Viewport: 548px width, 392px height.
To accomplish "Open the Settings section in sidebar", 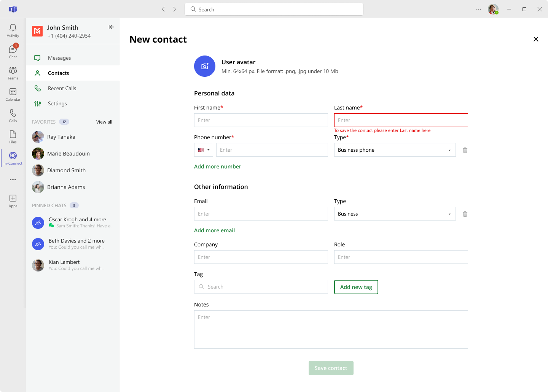I will 57,103.
